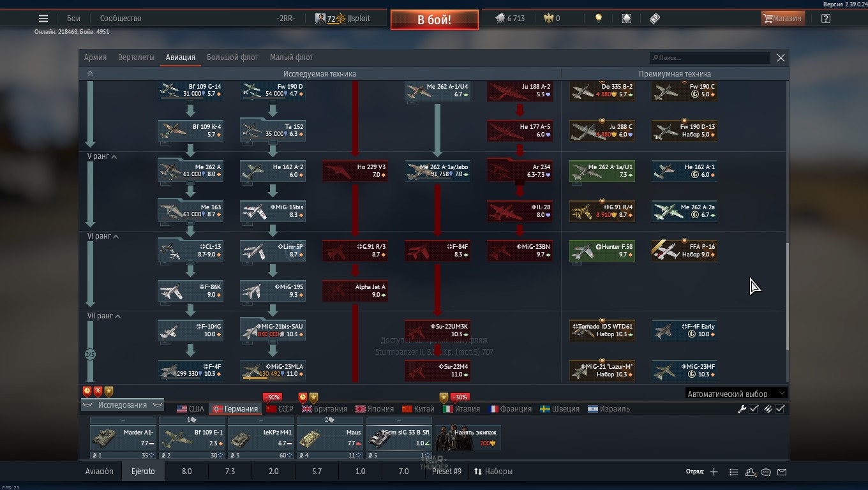Click Нанять экипаж recruit crew button
This screenshot has height=490, width=868.
[x=468, y=438]
